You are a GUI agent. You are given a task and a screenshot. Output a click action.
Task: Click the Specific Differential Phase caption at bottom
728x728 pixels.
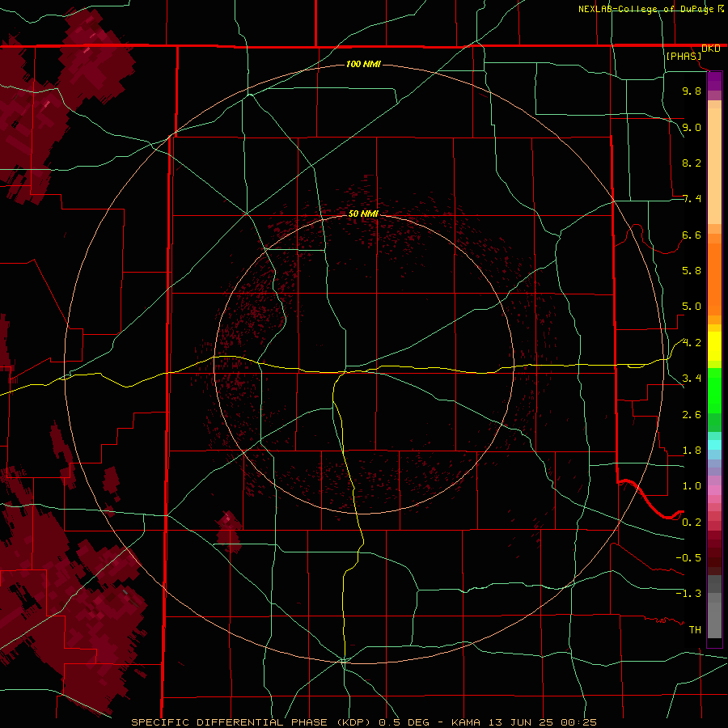point(363,722)
